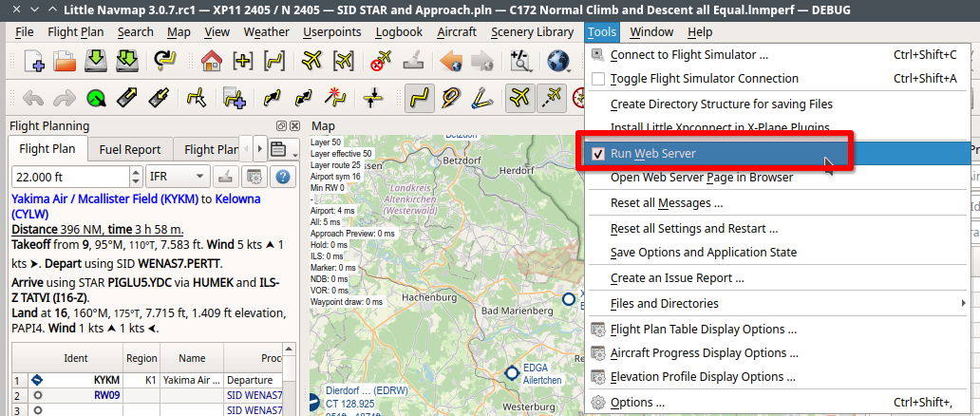Click the yellow airplane center aircraft icon
This screenshot has height=416, width=980.
pos(311,62)
